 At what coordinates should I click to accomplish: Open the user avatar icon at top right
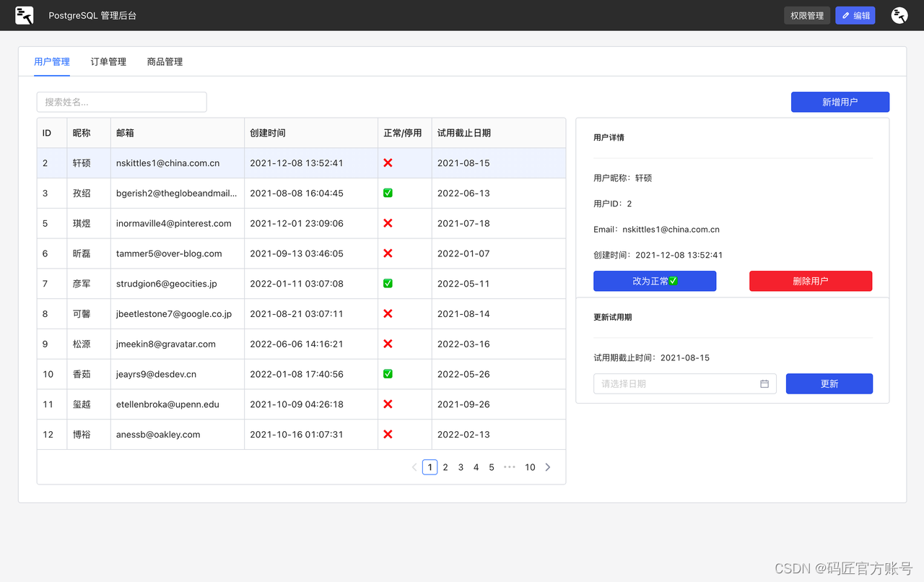pyautogui.click(x=899, y=15)
